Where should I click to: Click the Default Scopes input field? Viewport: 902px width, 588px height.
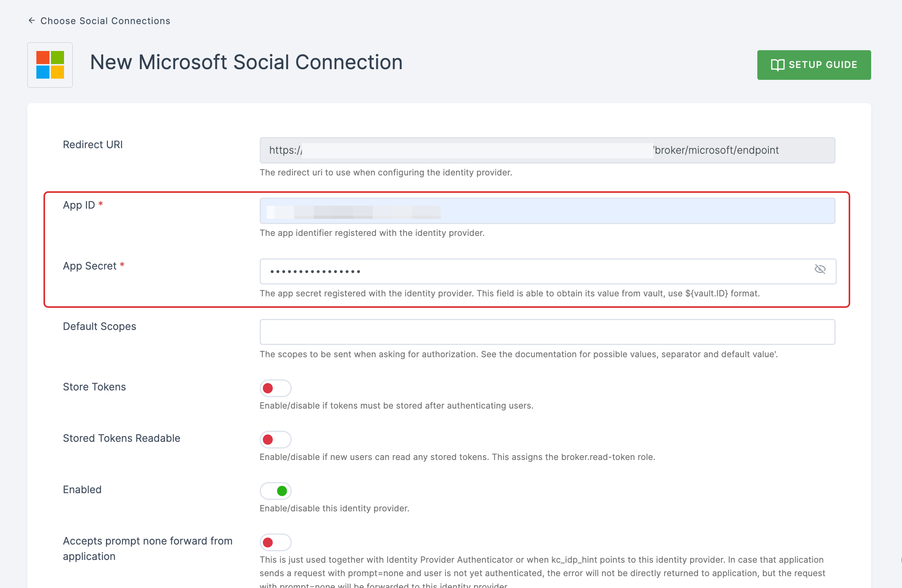pyautogui.click(x=547, y=332)
